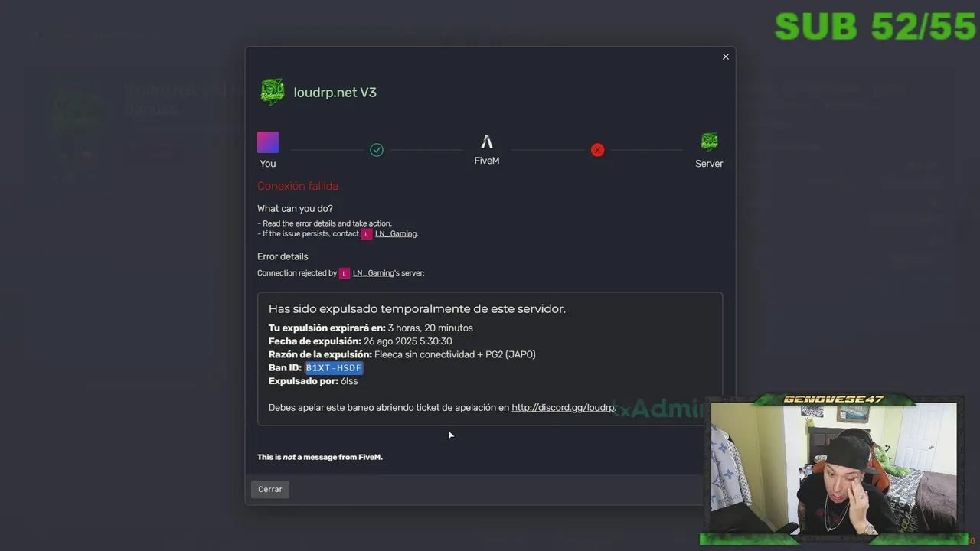The width and height of the screenshot is (980, 551).
Task: Click LN_Gaming link under What can you do
Action: [396, 233]
